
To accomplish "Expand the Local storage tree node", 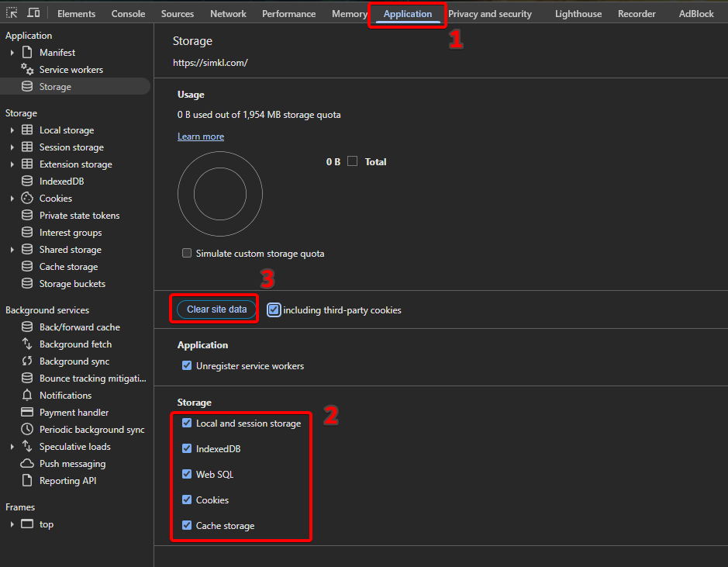I will tap(12, 130).
